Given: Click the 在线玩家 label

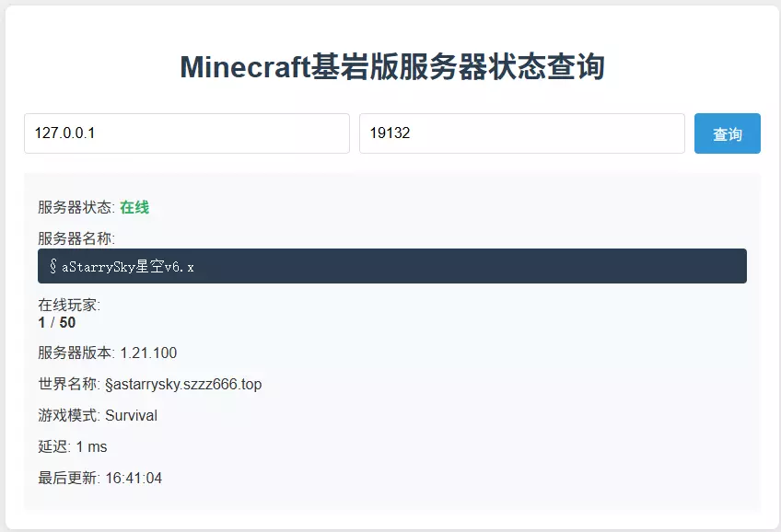Looking at the screenshot, I should tap(69, 305).
